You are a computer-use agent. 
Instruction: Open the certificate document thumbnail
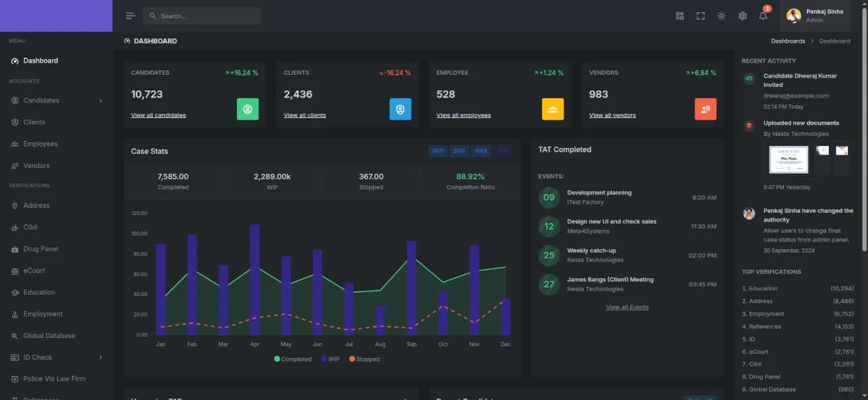(x=789, y=159)
